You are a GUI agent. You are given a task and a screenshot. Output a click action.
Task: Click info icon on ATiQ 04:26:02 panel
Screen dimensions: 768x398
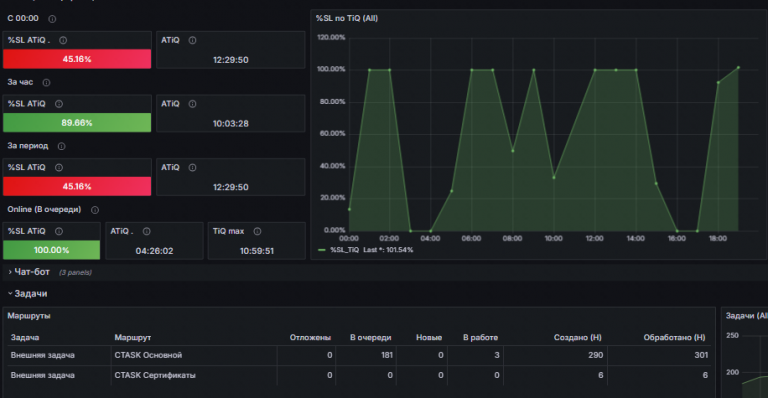coord(146,232)
